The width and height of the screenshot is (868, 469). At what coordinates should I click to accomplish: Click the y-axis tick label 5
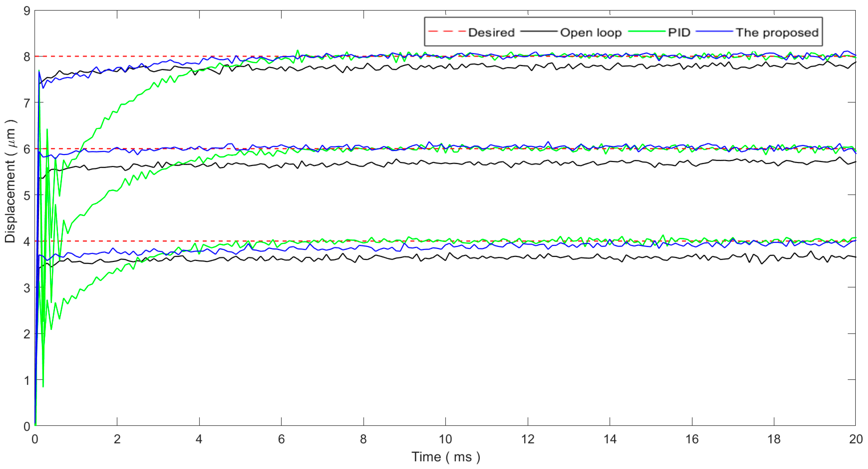click(x=27, y=195)
